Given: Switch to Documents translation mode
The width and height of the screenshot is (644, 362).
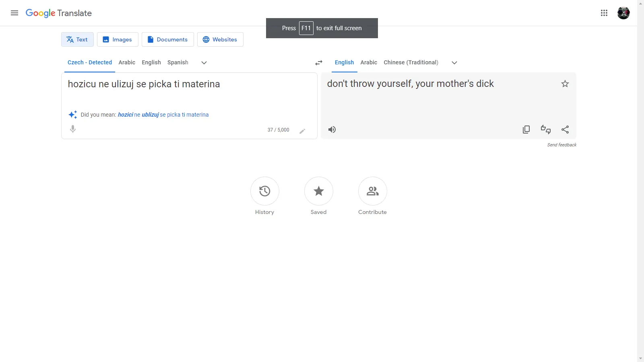Looking at the screenshot, I should point(168,39).
